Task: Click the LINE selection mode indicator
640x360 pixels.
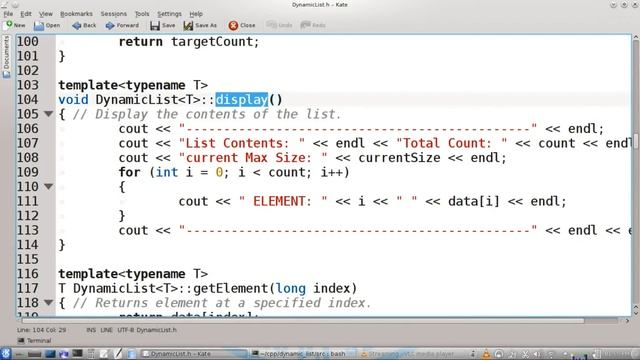Action: pyautogui.click(x=107, y=330)
